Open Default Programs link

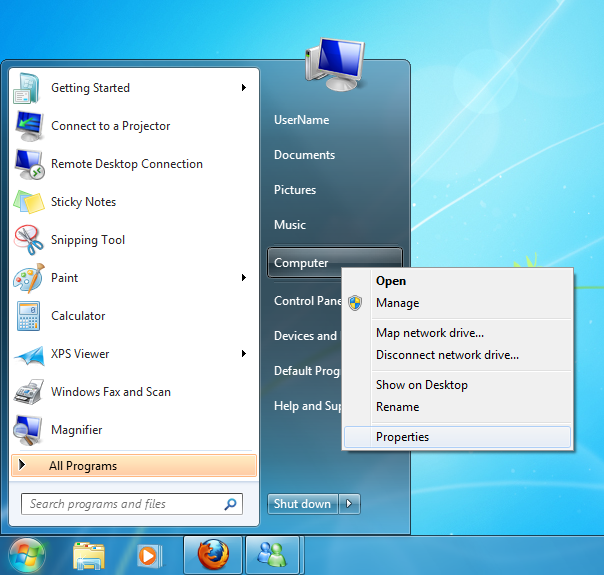tap(307, 371)
